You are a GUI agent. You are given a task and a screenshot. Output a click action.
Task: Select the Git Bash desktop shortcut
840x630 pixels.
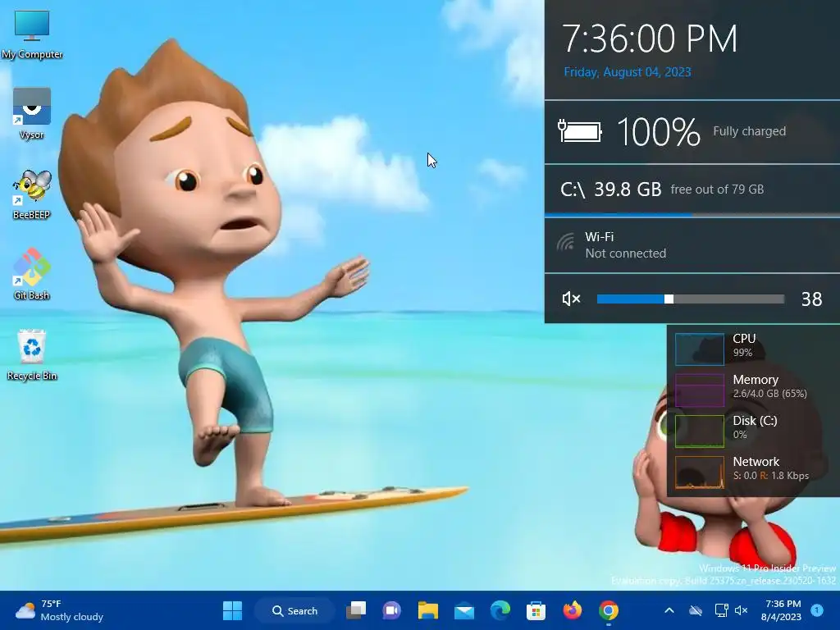(x=32, y=274)
